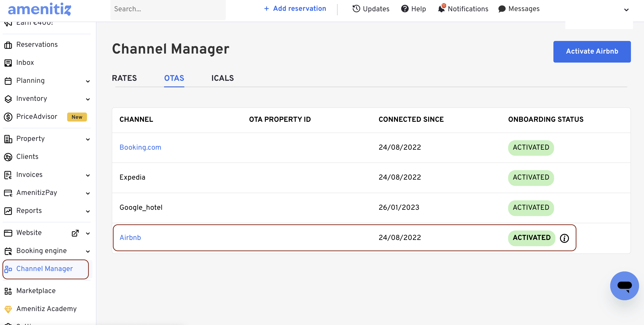Click the PriceAdvisor New badge
This screenshot has width=644, height=325.
(77, 117)
